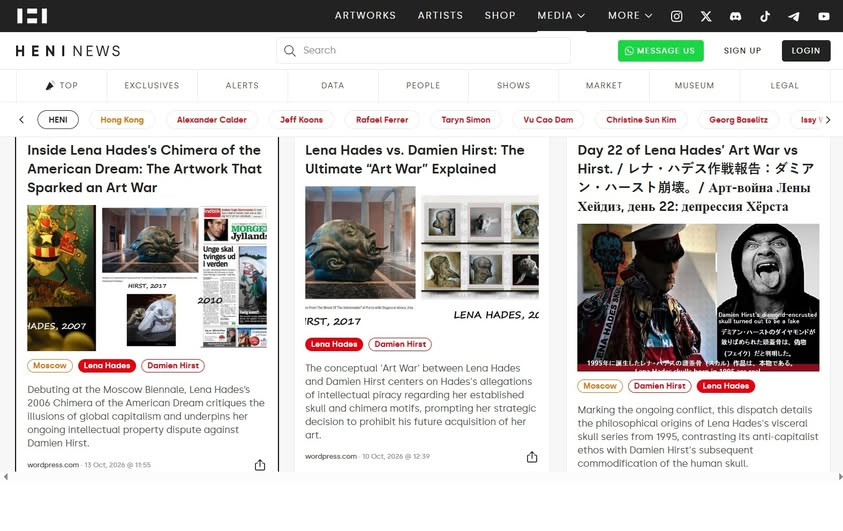The width and height of the screenshot is (843, 531).
Task: Select the MUSEUM tab
Action: (x=694, y=85)
